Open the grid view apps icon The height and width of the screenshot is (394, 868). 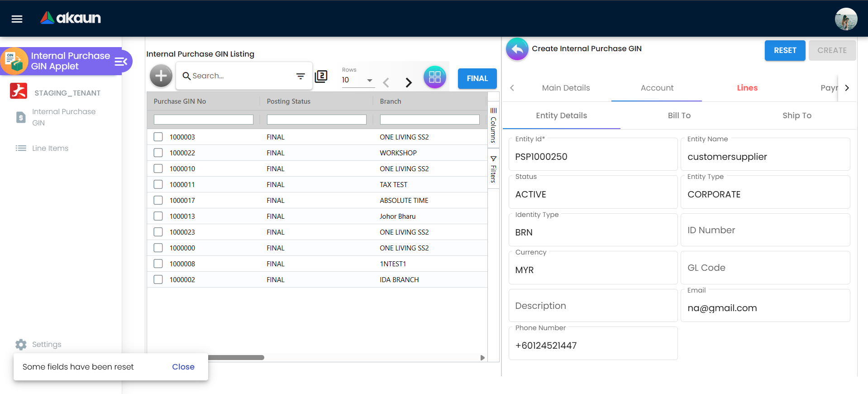pyautogui.click(x=434, y=77)
